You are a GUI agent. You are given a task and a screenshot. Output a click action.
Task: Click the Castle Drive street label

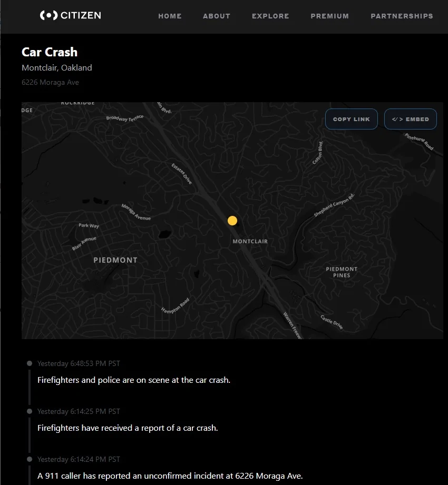point(332,322)
